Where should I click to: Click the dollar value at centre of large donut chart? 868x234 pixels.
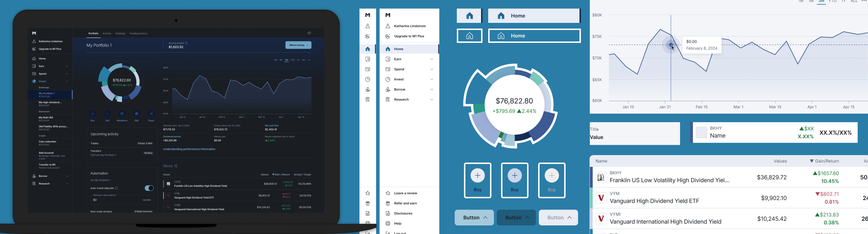[514, 101]
